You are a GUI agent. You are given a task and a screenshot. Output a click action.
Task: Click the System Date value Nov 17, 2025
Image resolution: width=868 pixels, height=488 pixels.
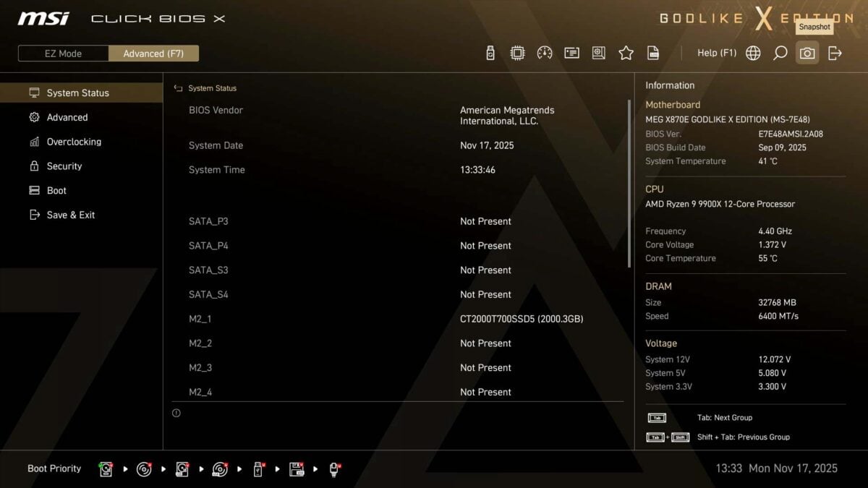coord(487,145)
